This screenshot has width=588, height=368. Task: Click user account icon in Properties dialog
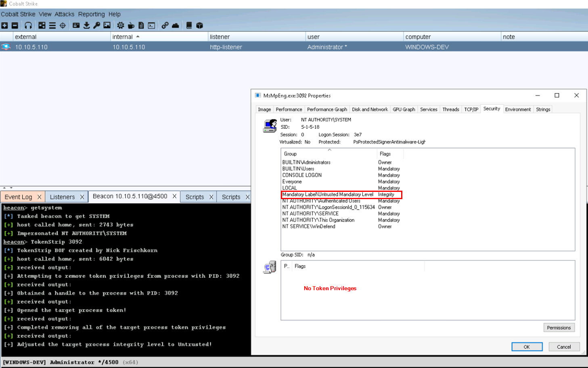[270, 125]
